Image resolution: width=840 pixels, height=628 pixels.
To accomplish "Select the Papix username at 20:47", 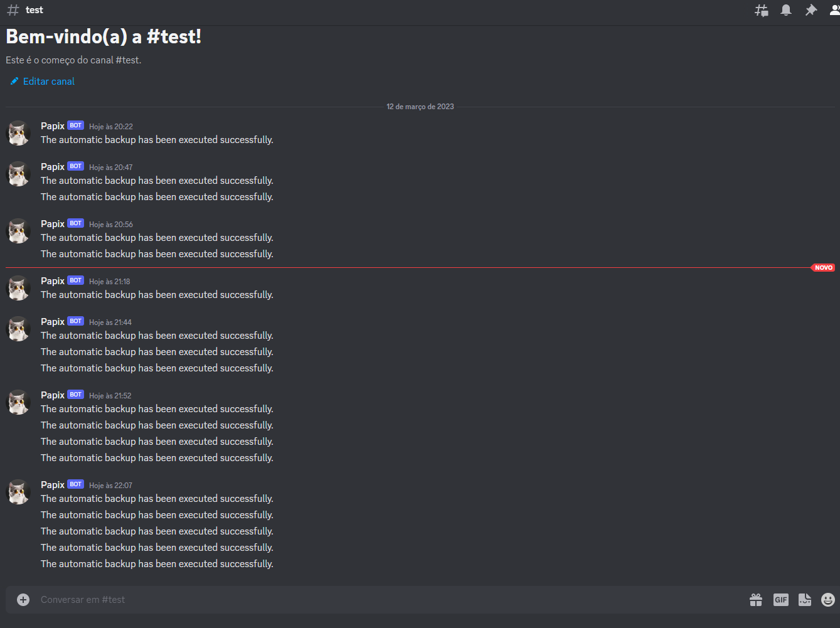I will point(53,167).
